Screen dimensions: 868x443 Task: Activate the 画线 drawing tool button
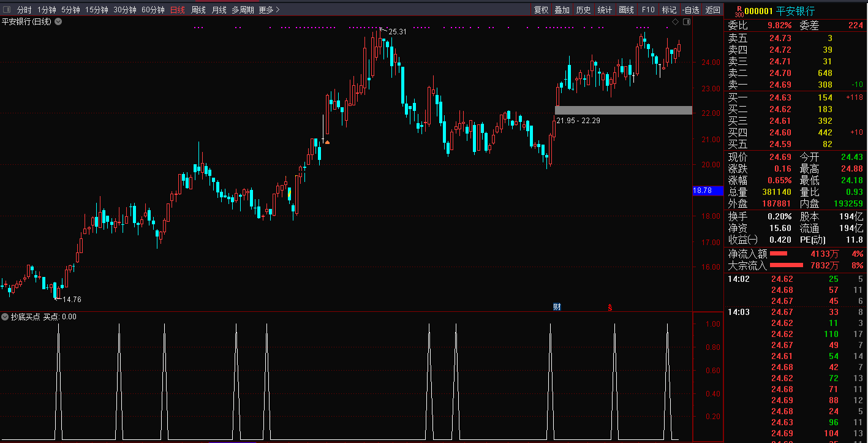point(626,10)
